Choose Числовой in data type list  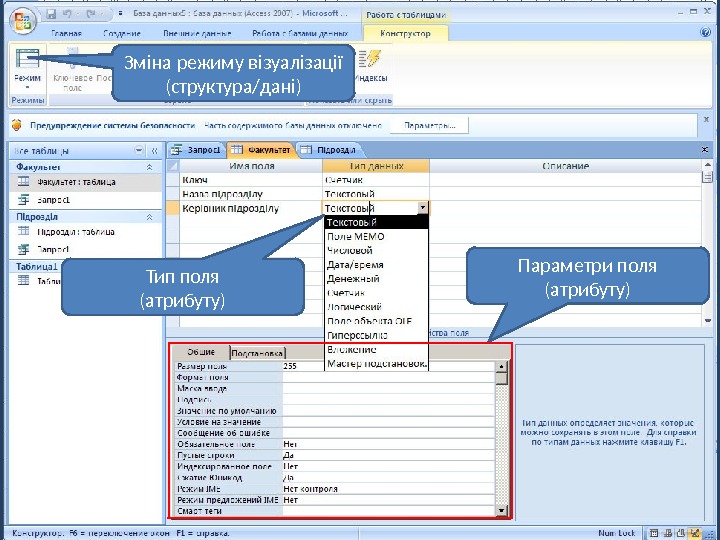pos(377,251)
